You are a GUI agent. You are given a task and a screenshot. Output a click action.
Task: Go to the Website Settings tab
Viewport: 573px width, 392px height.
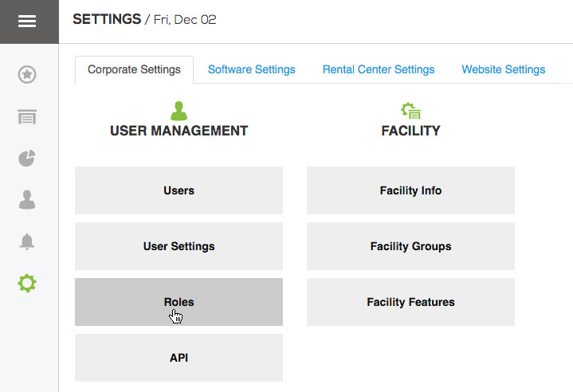tap(503, 69)
